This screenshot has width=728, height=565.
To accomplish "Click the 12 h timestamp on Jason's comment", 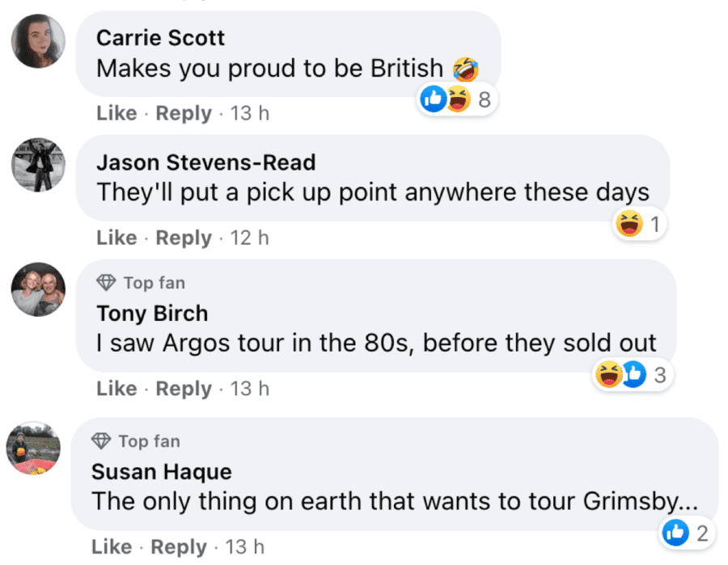I will pyautogui.click(x=249, y=238).
